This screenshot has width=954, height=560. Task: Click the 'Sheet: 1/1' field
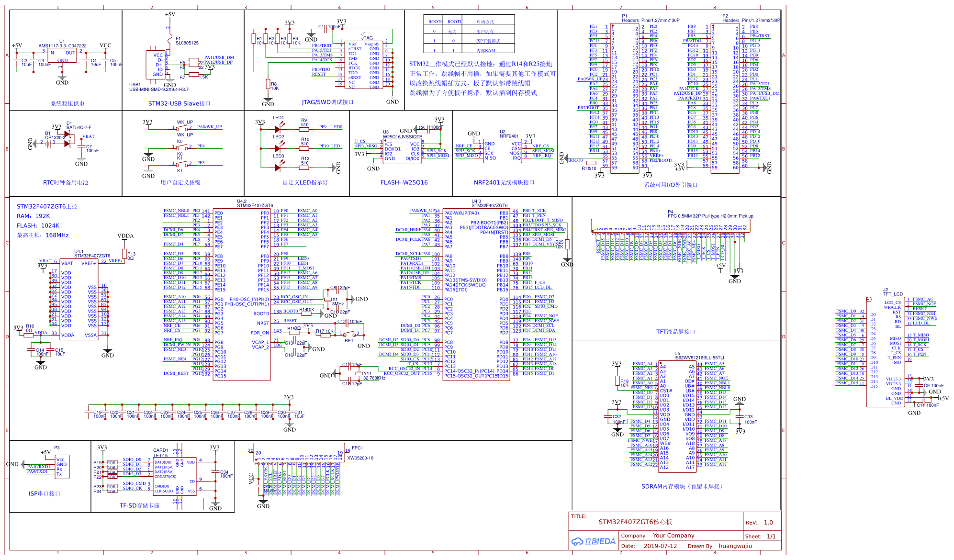pyautogui.click(x=761, y=536)
